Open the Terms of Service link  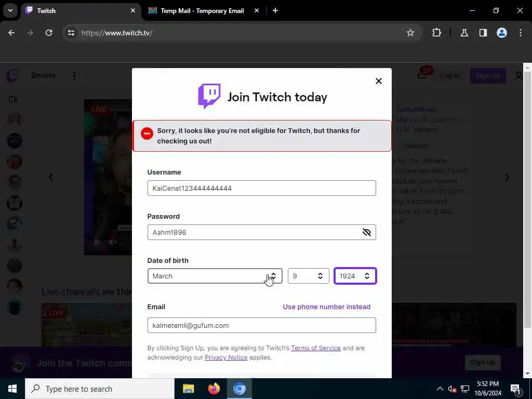click(315, 348)
